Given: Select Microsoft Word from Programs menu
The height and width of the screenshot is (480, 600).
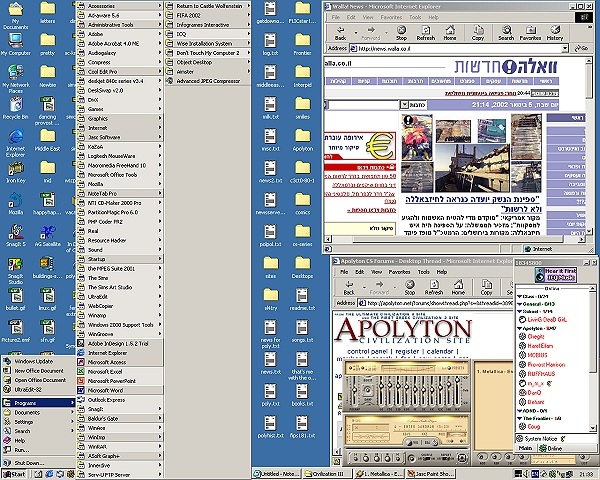Looking at the screenshot, I should [104, 388].
